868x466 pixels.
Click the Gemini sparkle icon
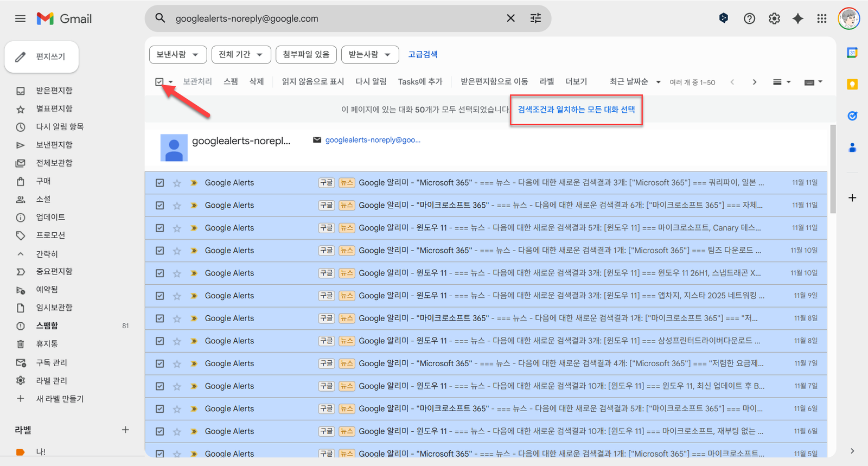click(797, 18)
